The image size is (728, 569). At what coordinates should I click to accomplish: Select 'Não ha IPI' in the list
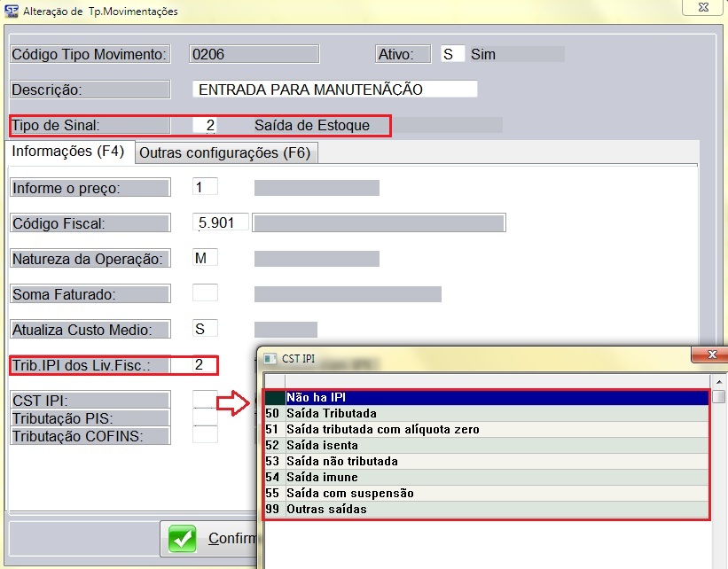487,398
